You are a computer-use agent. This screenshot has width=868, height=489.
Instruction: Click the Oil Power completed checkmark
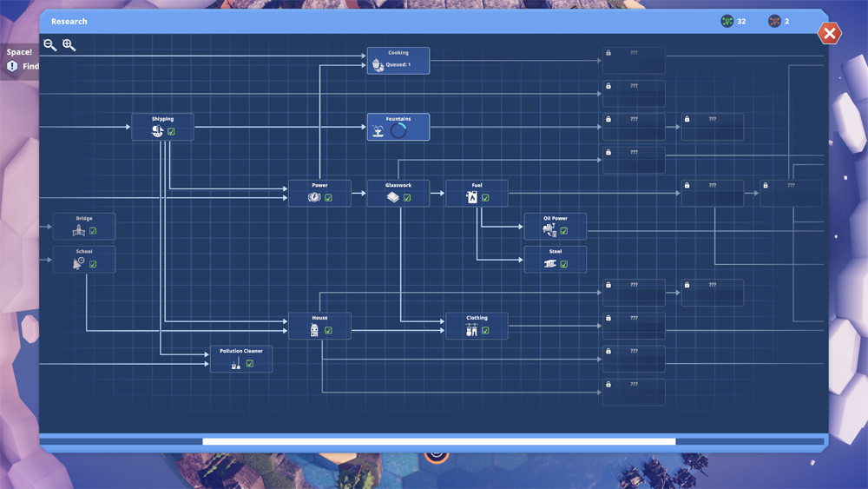click(564, 231)
